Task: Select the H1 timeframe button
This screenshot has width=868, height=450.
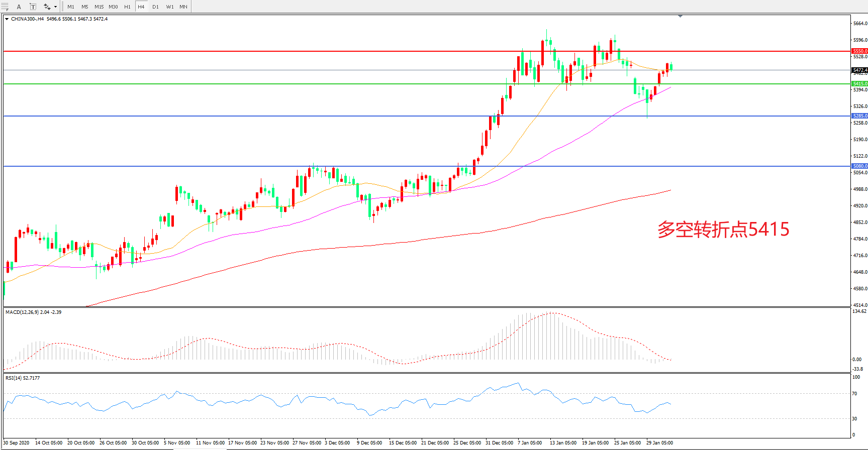Action: pyautogui.click(x=127, y=7)
